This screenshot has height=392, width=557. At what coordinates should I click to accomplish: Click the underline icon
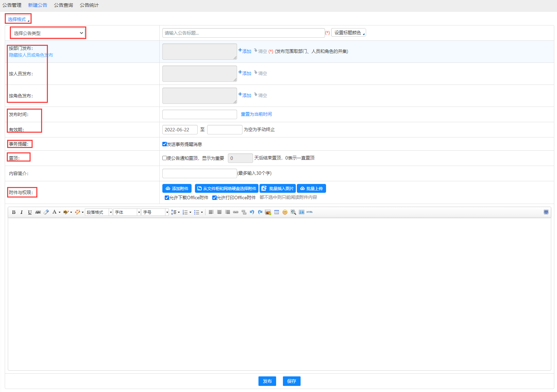point(30,212)
